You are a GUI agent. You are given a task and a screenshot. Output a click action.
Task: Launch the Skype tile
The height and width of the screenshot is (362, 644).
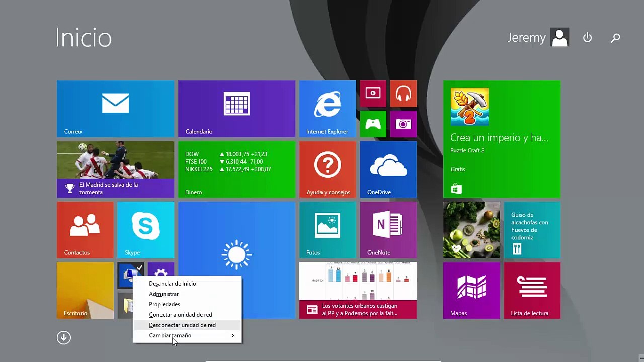point(145,230)
